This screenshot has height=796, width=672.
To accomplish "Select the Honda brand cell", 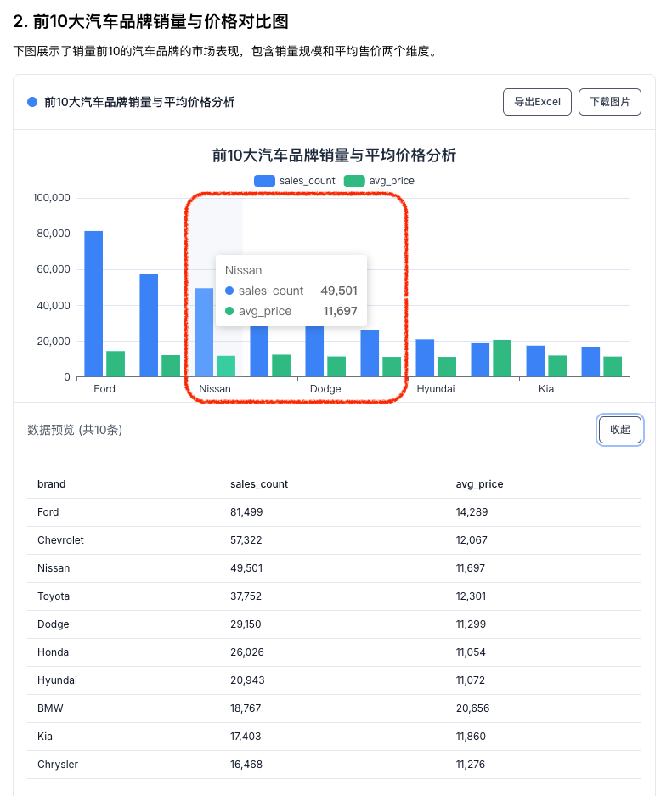I will 53,652.
